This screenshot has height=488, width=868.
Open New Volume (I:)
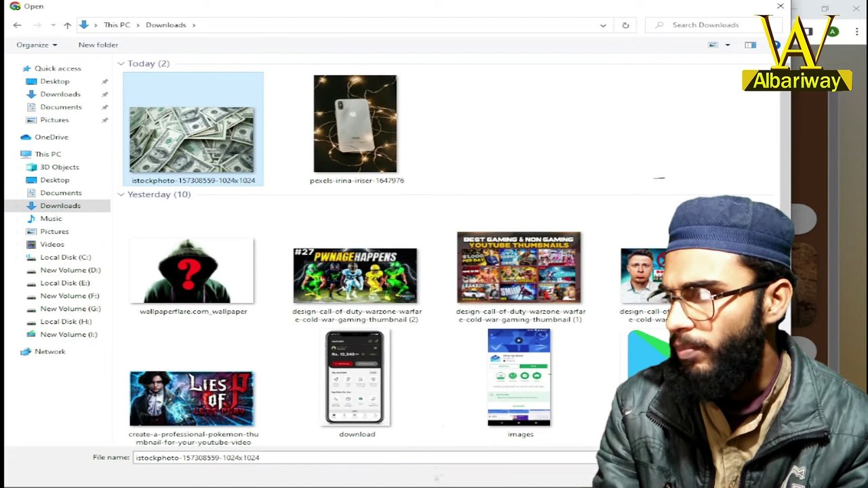(x=68, y=334)
